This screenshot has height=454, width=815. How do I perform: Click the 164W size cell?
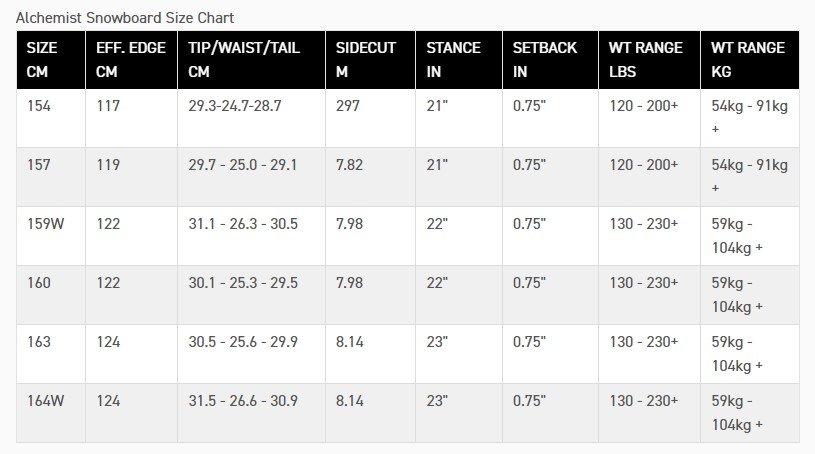51,413
